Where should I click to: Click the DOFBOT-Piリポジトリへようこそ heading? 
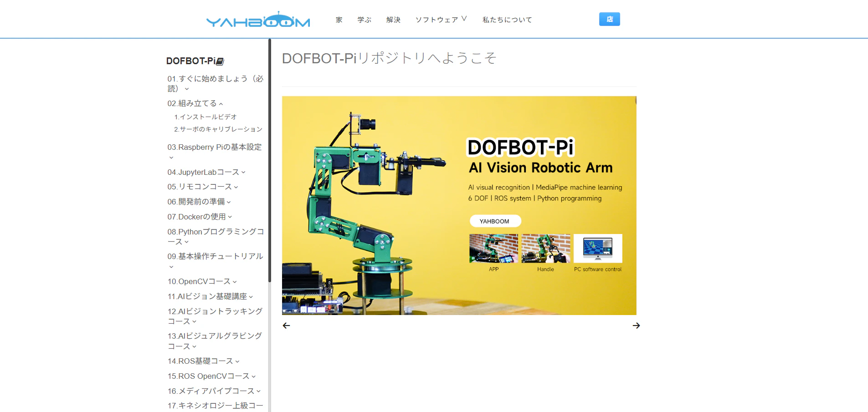coord(389,58)
